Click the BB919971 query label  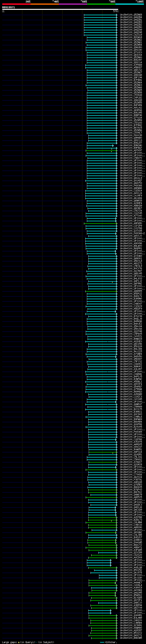click(8, 8)
